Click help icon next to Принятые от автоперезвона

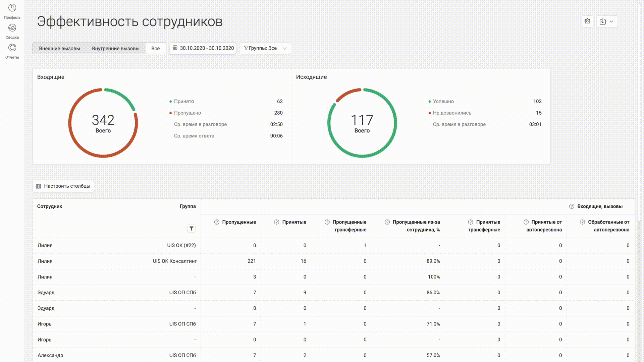pos(526,222)
